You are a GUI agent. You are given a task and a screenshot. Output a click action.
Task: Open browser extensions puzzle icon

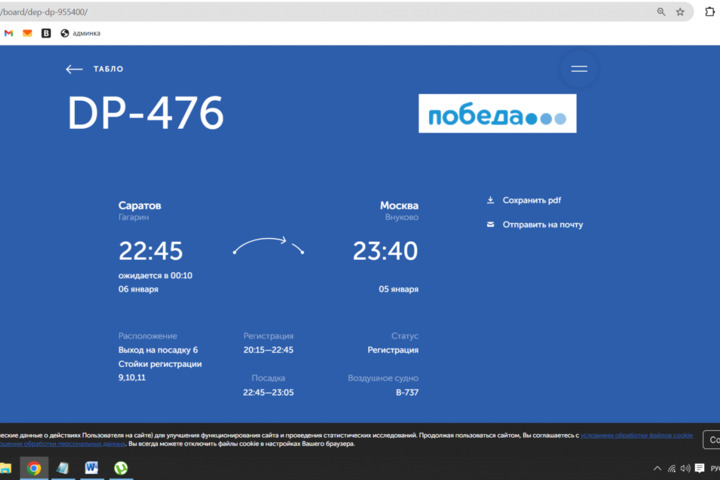click(x=711, y=12)
